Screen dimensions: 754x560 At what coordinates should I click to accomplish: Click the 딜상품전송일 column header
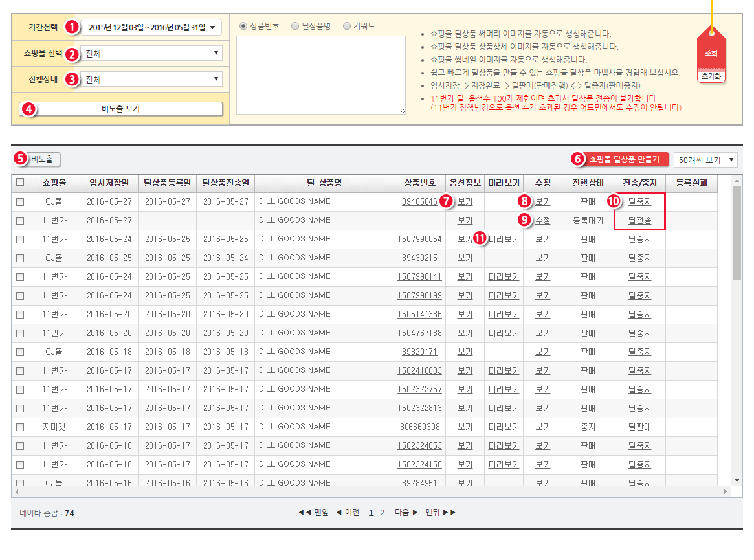pos(225,183)
